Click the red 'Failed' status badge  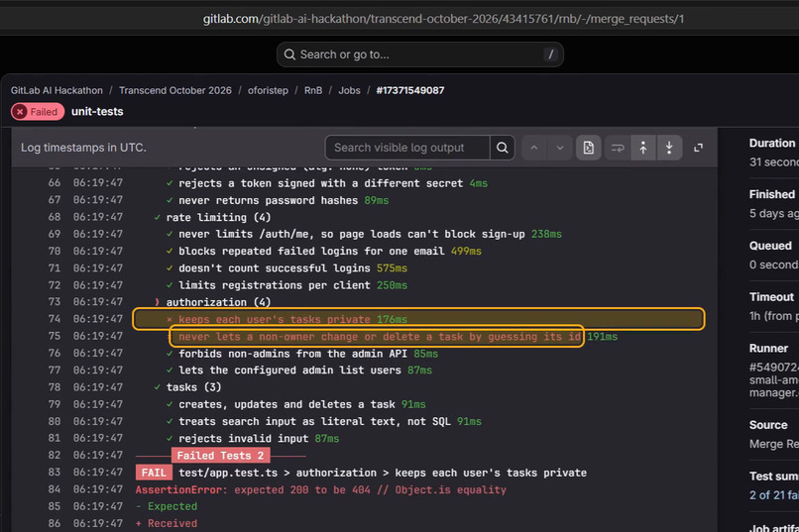tap(38, 112)
